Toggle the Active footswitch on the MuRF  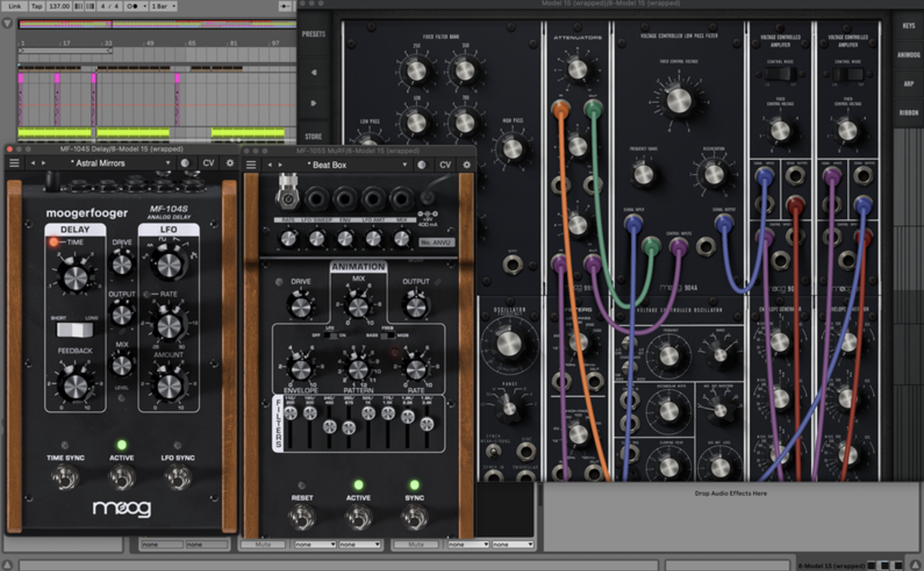[x=358, y=517]
